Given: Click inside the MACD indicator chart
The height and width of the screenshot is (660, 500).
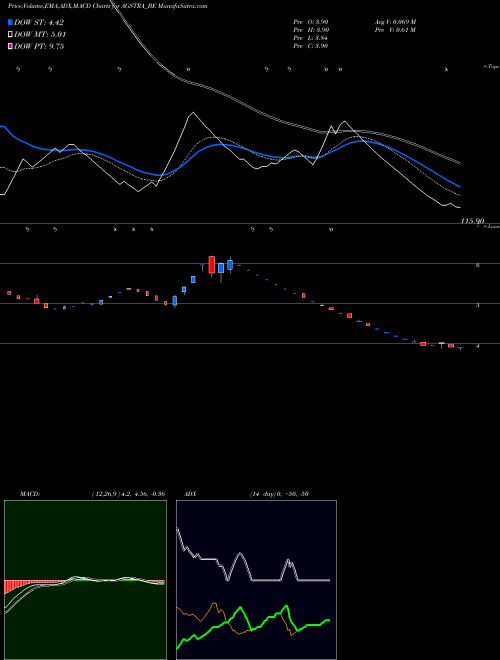Looking at the screenshot, I should [85, 580].
